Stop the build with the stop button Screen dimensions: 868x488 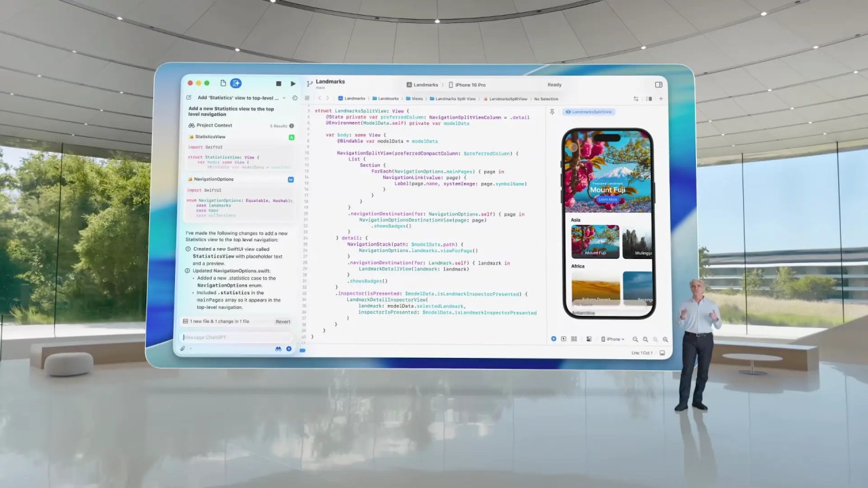point(278,83)
